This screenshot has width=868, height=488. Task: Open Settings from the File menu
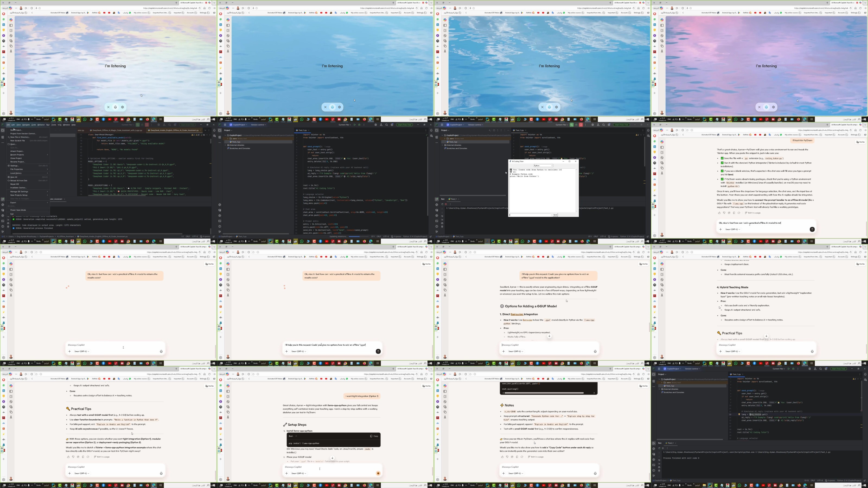point(14,166)
